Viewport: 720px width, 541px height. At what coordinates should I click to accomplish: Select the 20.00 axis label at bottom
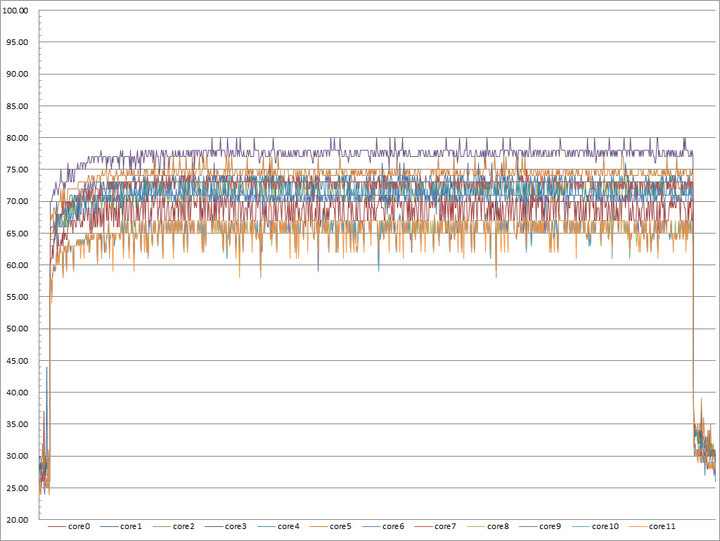coord(17,520)
